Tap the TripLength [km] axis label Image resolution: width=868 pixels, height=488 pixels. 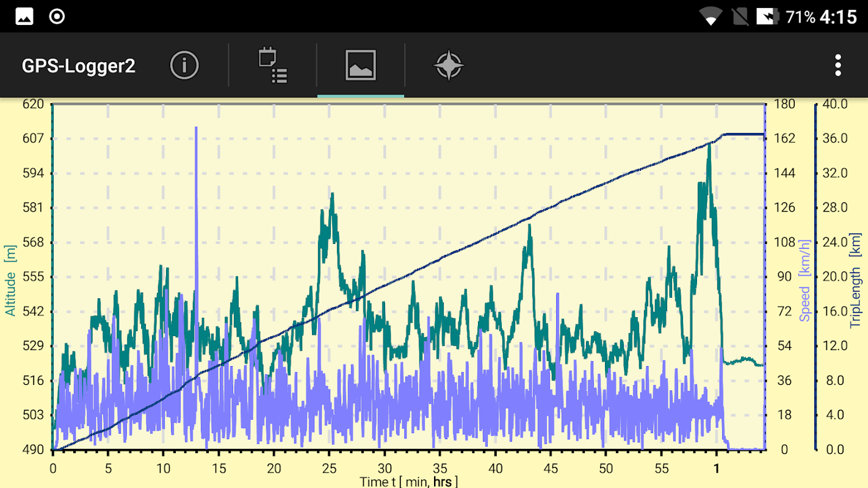coord(855,280)
